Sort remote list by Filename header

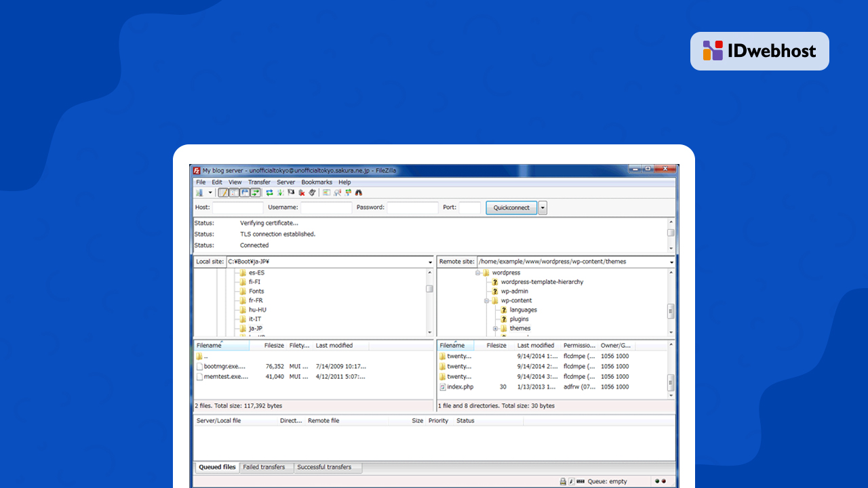click(456, 346)
